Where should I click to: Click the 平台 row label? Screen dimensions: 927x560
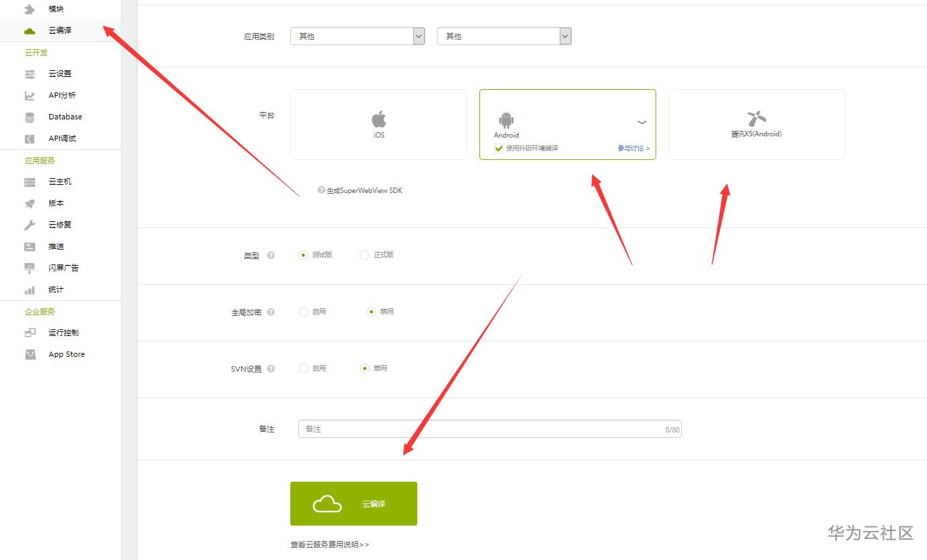pyautogui.click(x=267, y=115)
